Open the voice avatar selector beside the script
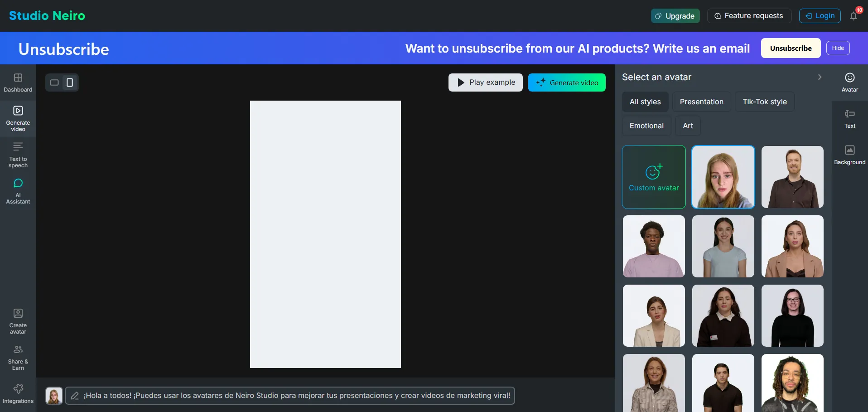 54,396
